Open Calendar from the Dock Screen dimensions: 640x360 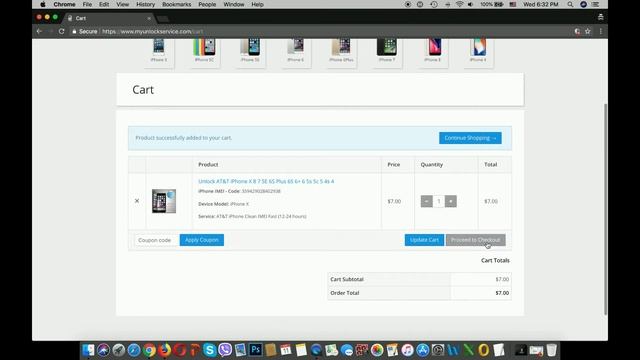coord(286,350)
